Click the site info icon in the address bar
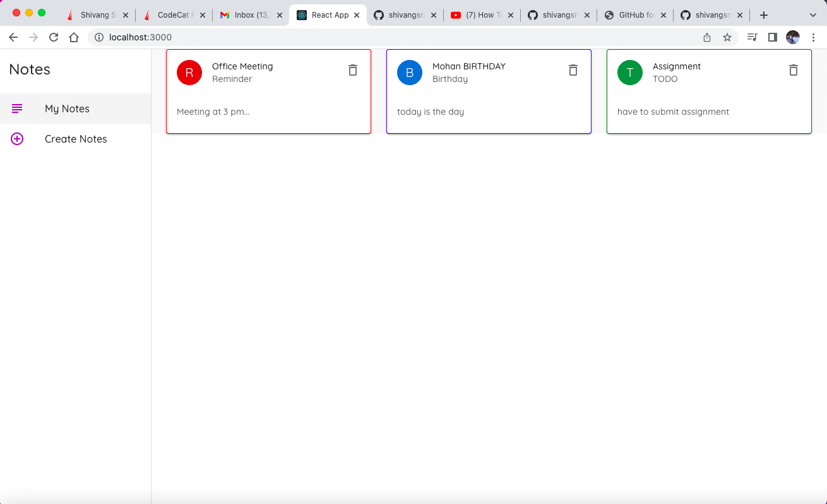This screenshot has height=504, width=827. (99, 37)
